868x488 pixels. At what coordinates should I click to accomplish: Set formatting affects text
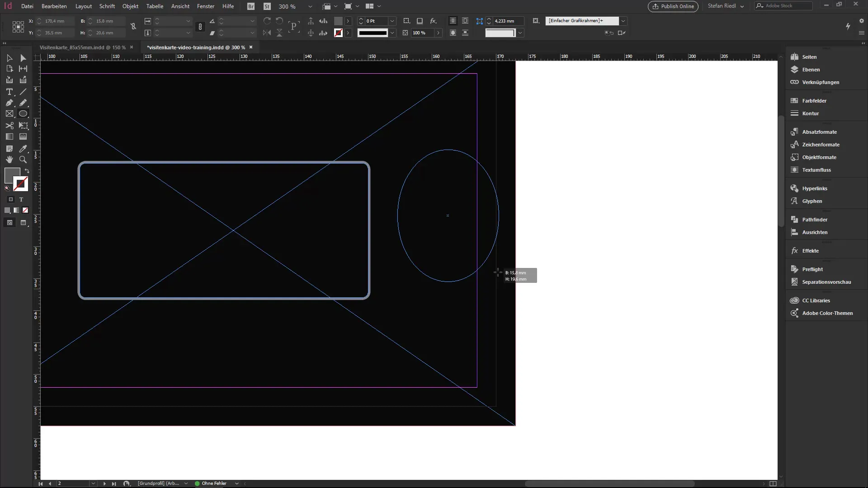tap(21, 199)
